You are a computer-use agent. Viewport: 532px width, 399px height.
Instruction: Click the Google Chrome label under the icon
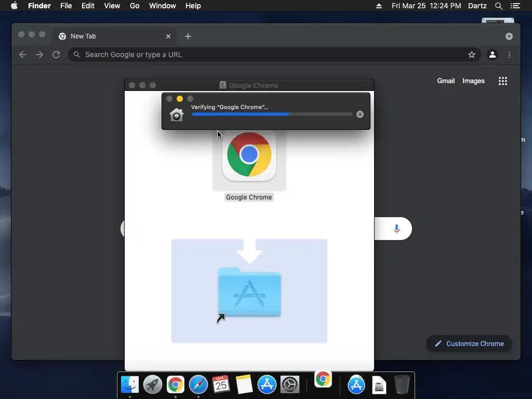(249, 197)
